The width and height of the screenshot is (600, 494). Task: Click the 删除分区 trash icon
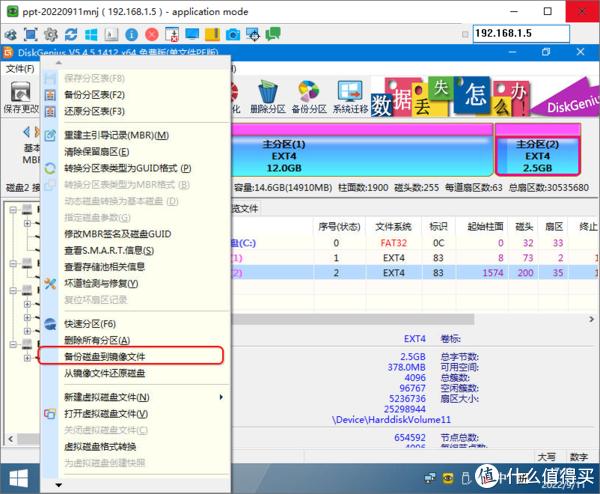268,97
